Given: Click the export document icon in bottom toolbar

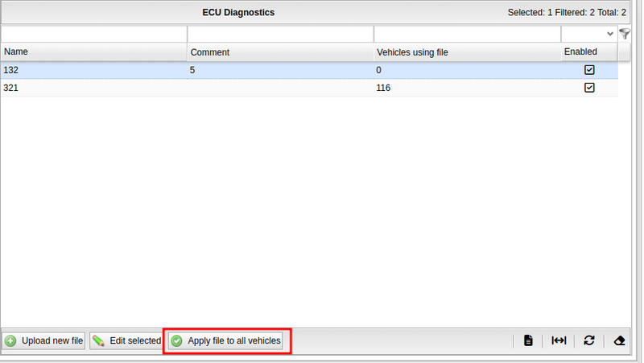Looking at the screenshot, I should 528,340.
